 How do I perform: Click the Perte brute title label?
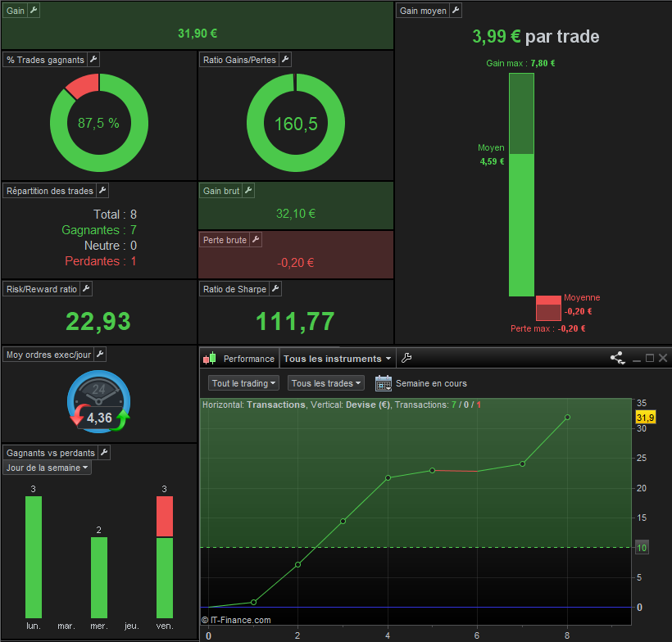(x=225, y=240)
